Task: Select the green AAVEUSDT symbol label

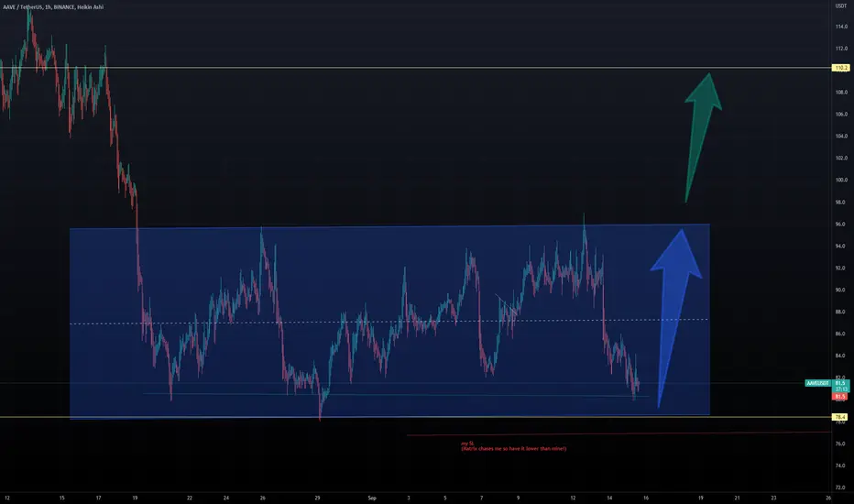Action: point(817,383)
